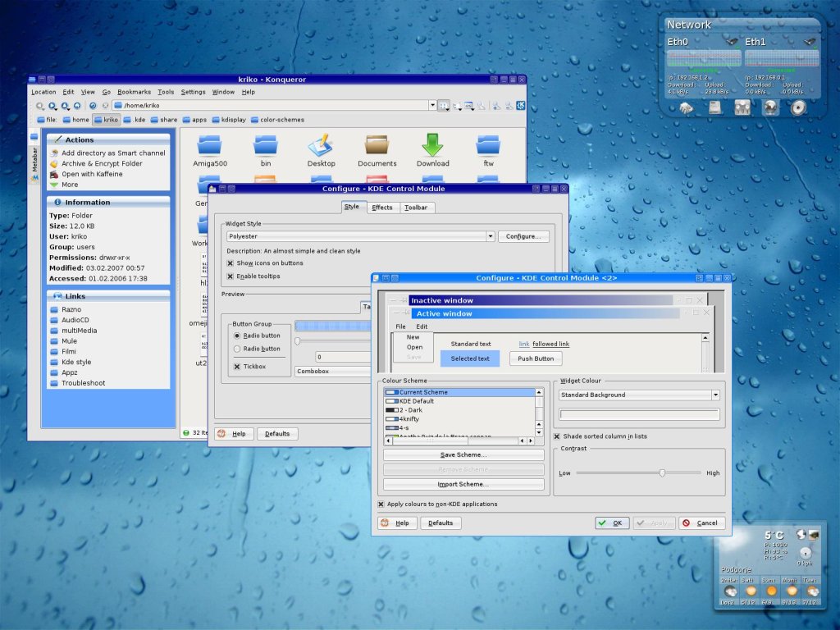The height and width of the screenshot is (630, 840).
Task: Open the ftw folder icon
Action: pyautogui.click(x=488, y=144)
